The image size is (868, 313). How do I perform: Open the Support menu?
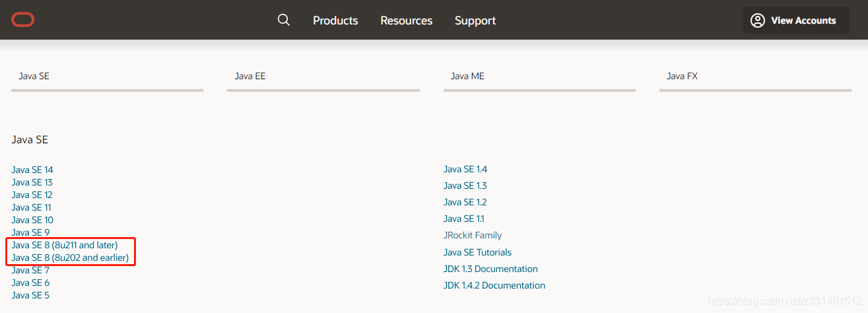pyautogui.click(x=475, y=20)
